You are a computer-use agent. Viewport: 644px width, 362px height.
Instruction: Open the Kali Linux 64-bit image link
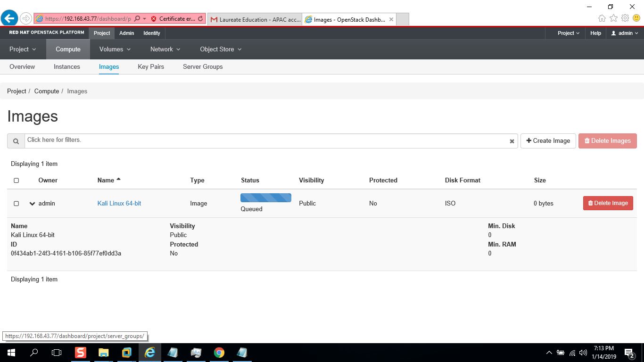(119, 203)
